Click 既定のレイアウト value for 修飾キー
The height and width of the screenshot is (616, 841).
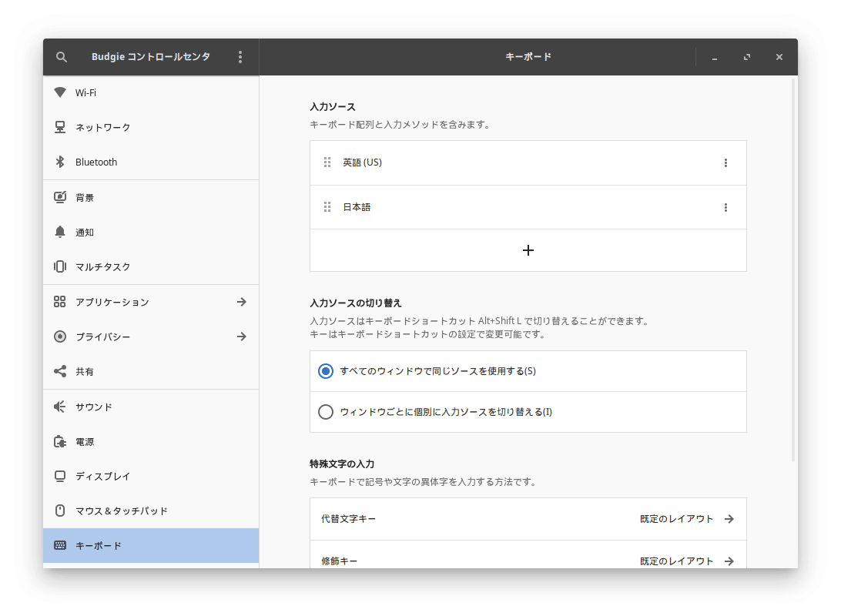(x=676, y=561)
